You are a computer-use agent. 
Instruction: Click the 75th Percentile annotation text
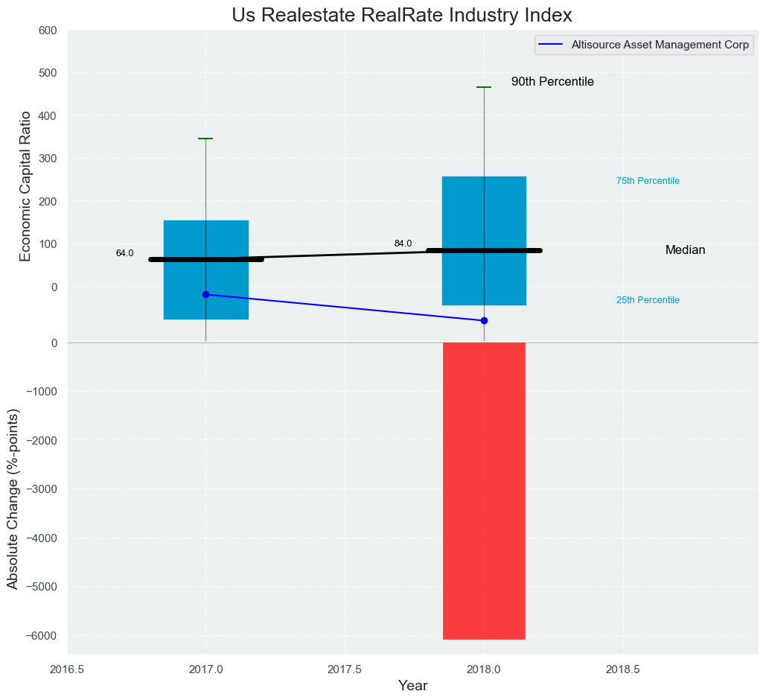(648, 181)
